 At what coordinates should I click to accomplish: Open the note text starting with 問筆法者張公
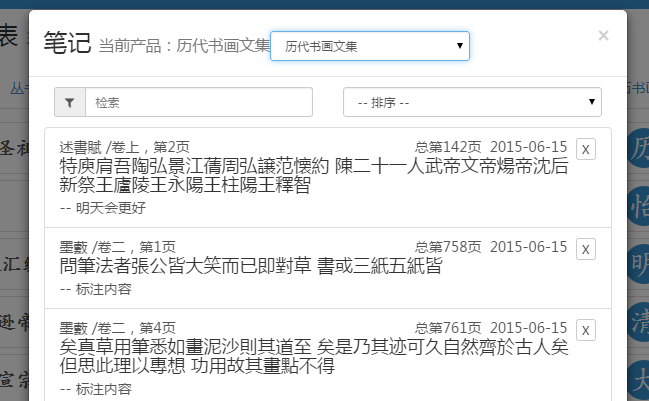[x=250, y=265]
